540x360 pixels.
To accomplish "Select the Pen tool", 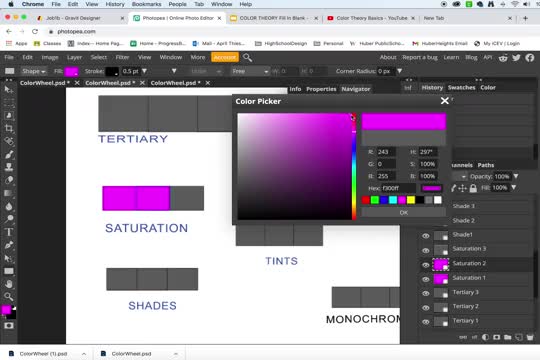I will tap(9, 245).
